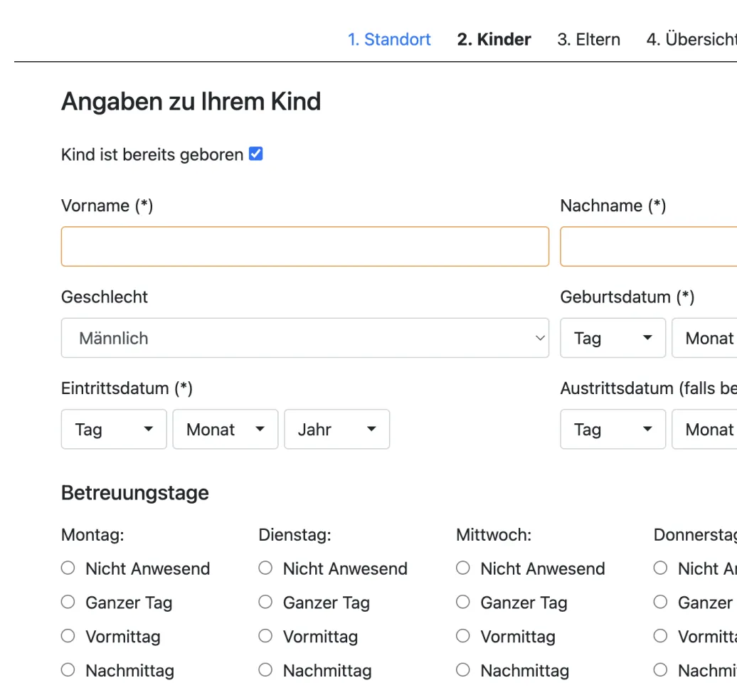Open the 3. Eltern step
This screenshot has height=700, width=737.
coord(588,40)
